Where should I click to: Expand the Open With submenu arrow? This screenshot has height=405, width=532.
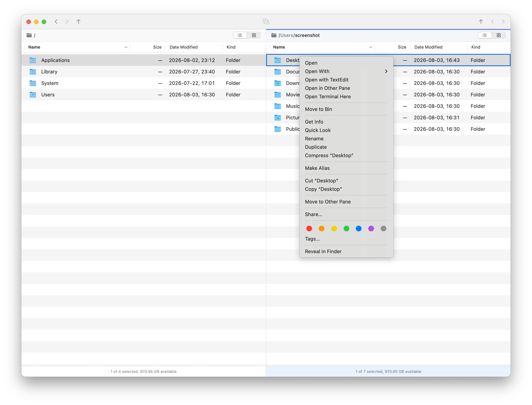click(386, 71)
